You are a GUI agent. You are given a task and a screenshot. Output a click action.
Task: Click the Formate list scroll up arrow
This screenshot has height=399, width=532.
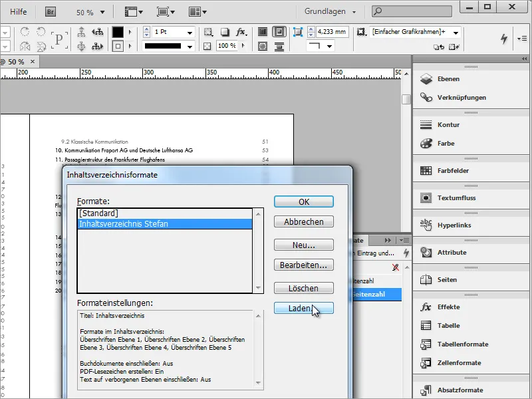click(x=258, y=214)
